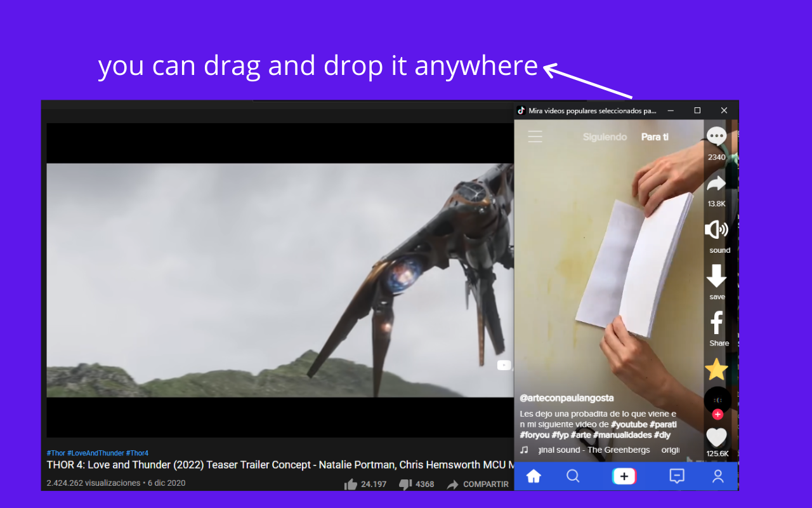This screenshot has height=508, width=812.
Task: Create new video with plus button
Action: click(x=624, y=476)
